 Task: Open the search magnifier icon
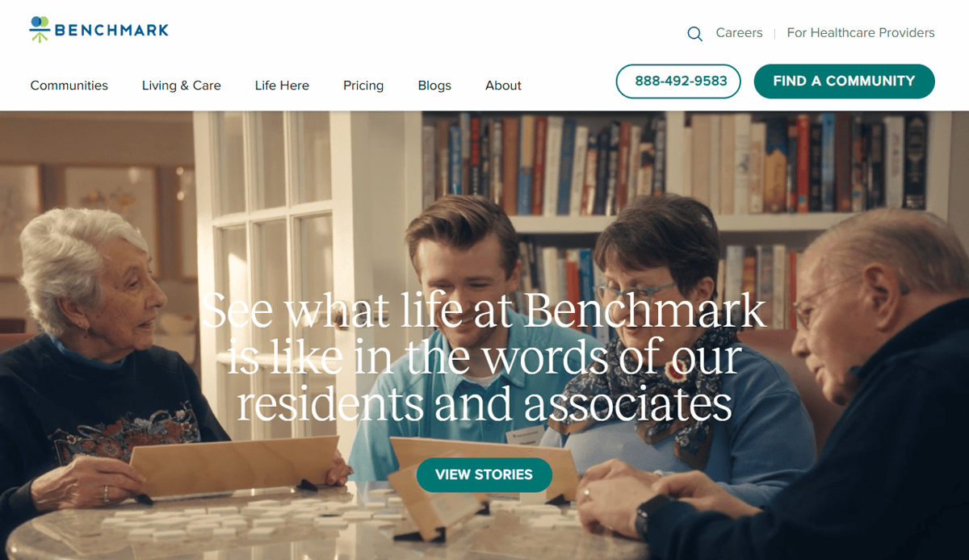[x=694, y=34]
